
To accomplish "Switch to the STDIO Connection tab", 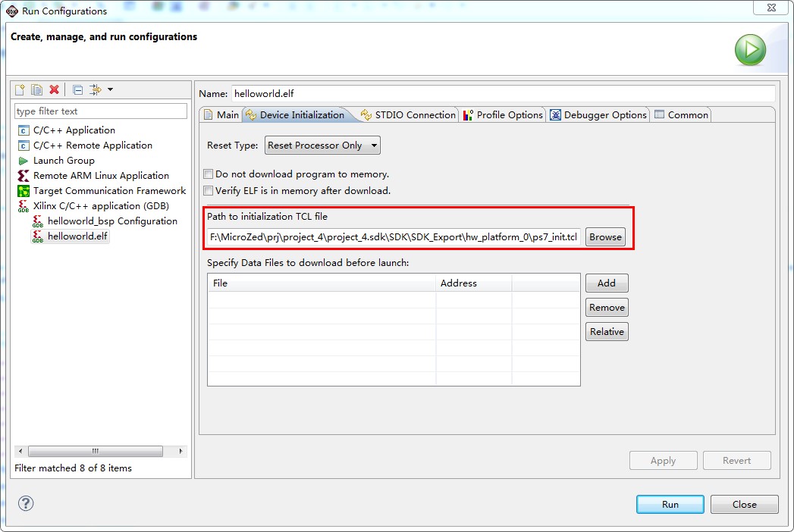I will point(408,115).
